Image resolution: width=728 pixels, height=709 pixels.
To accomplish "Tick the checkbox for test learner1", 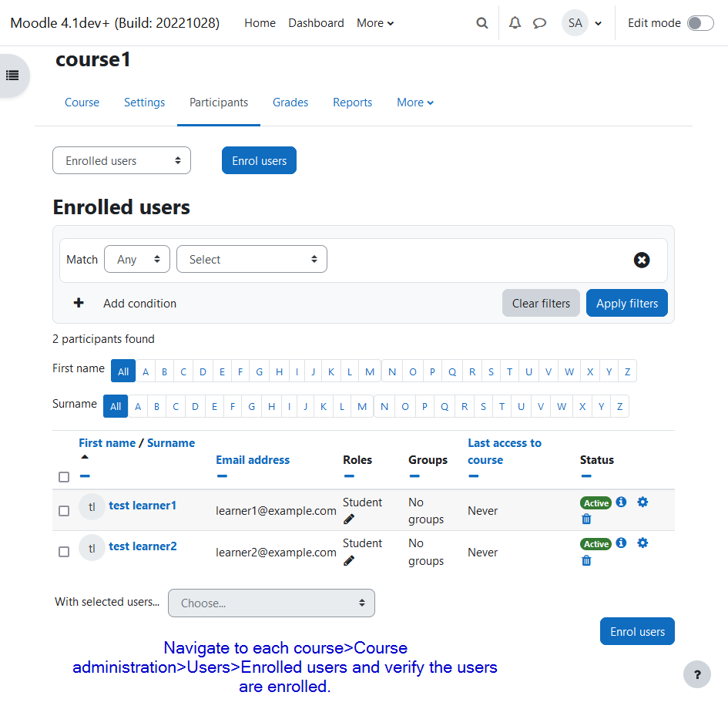I will 64,511.
